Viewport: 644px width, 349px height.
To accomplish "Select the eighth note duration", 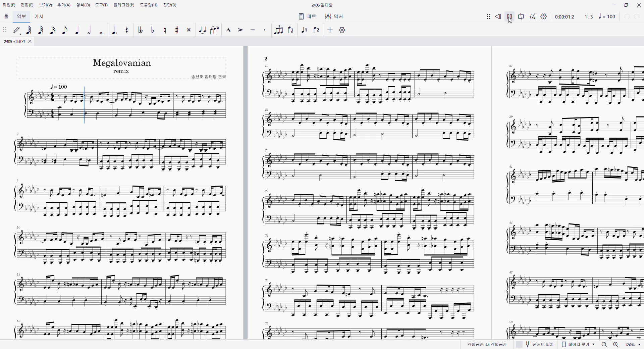I will (65, 30).
